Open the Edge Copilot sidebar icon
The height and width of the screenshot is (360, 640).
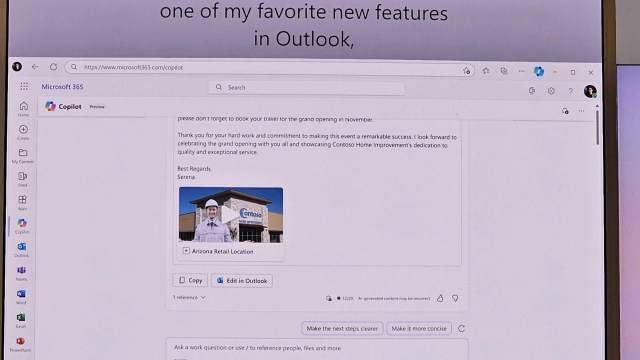[x=539, y=71]
